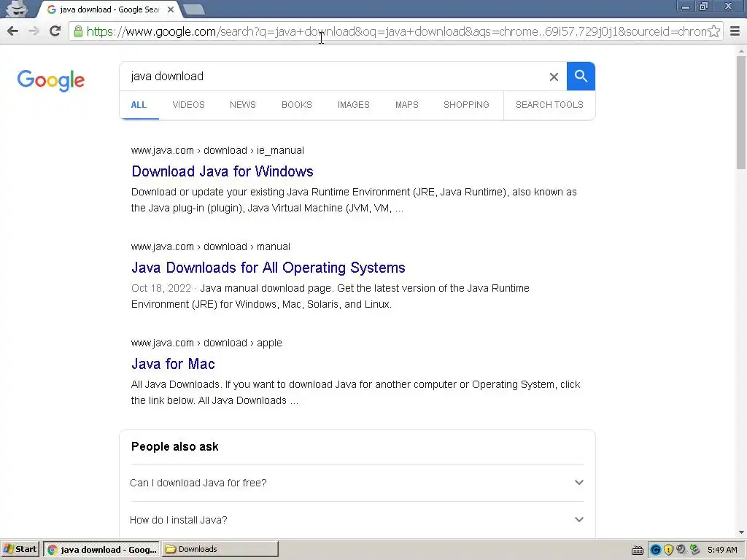Click the network connection tray icon
Viewport: 747px width, 560px height.
[x=694, y=550]
